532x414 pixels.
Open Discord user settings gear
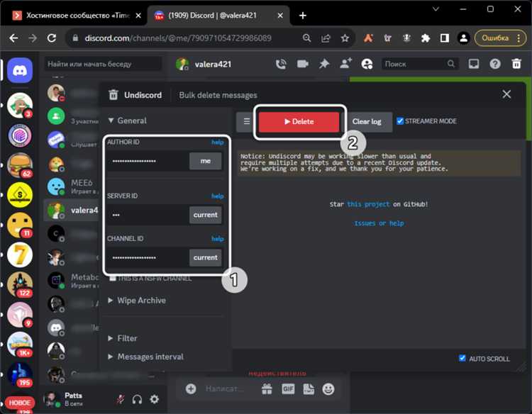click(154, 399)
